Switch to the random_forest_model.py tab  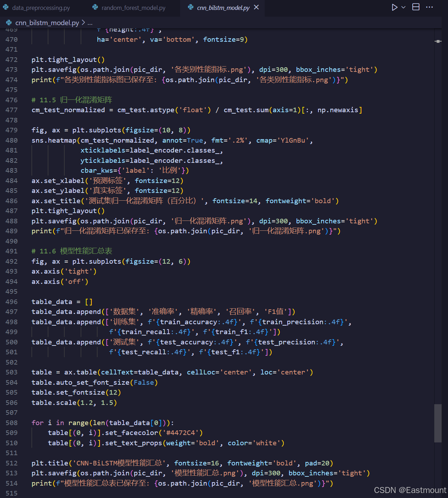click(x=133, y=8)
